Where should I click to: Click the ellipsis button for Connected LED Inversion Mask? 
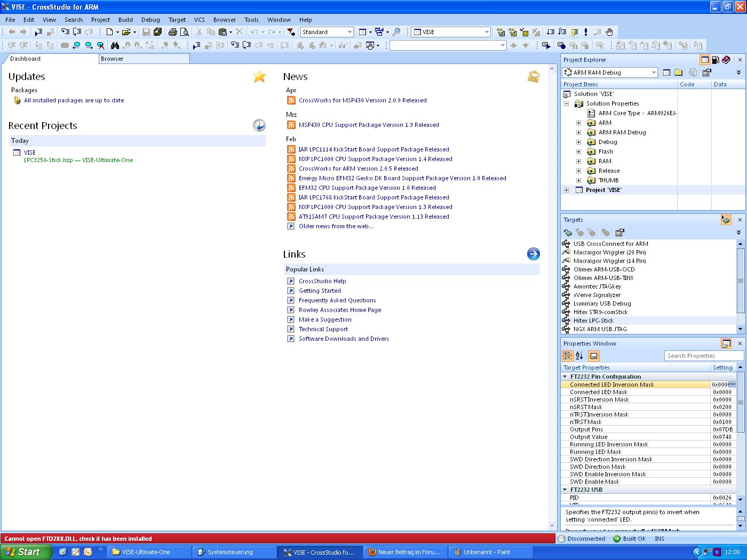coord(732,385)
